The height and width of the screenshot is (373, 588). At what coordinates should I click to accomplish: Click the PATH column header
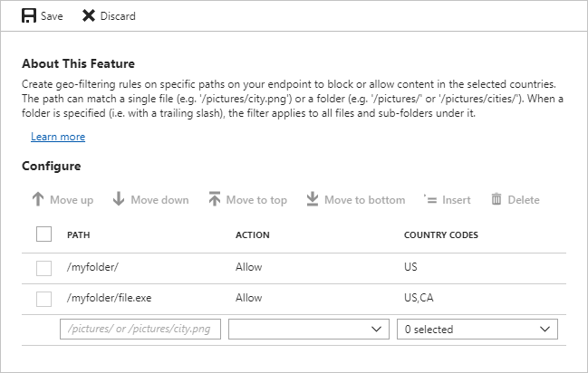(x=78, y=235)
